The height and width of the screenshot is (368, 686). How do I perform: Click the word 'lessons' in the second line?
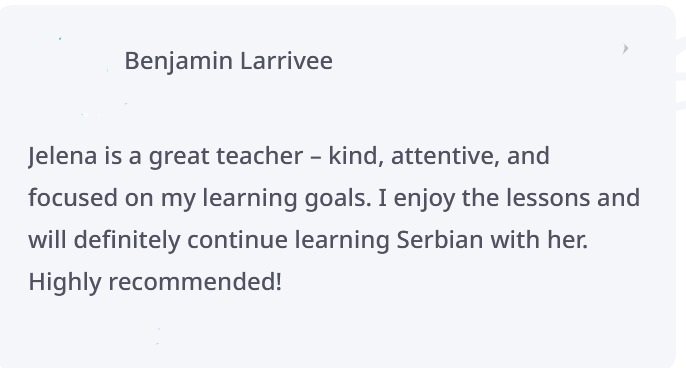coord(548,198)
